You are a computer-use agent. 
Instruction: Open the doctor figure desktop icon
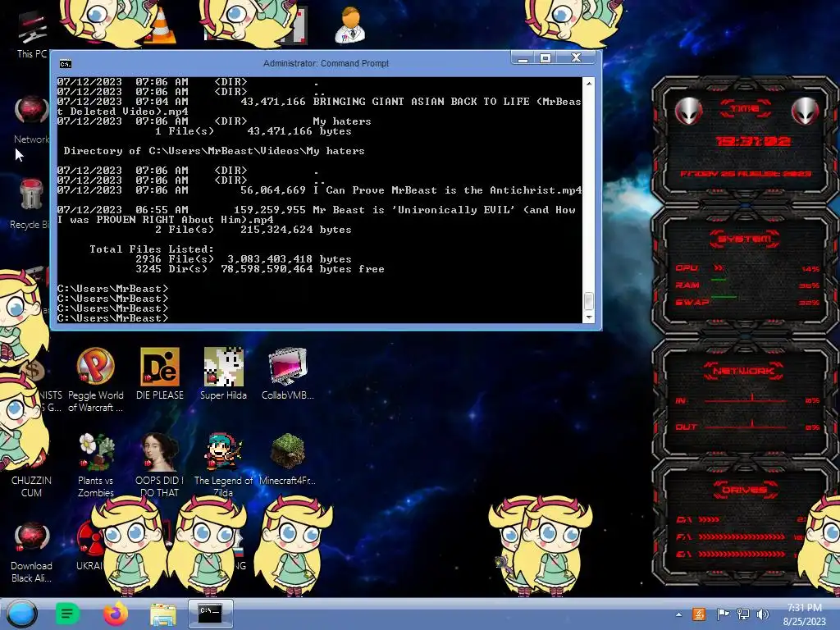click(x=349, y=25)
